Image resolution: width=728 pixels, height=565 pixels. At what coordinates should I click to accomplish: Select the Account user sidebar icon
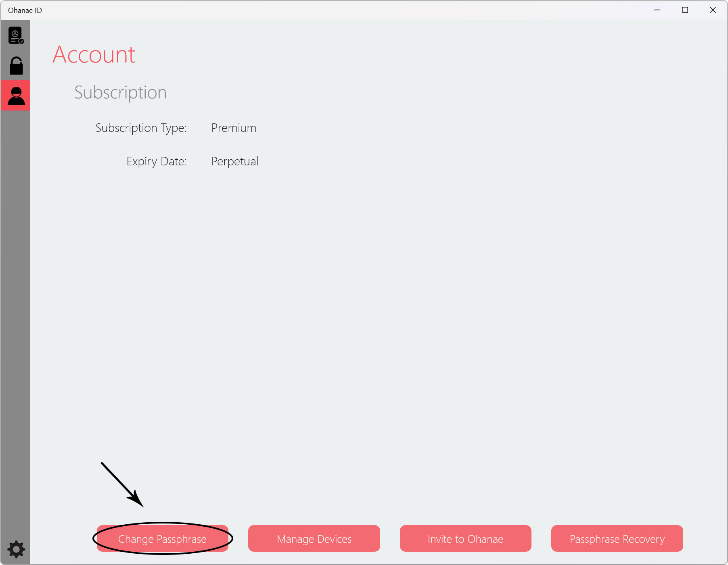(15, 96)
